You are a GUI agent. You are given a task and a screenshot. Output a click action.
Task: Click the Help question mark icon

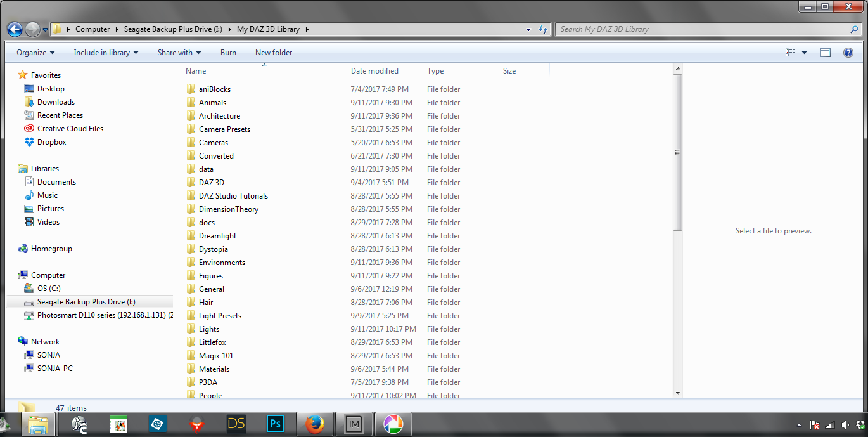tap(848, 53)
